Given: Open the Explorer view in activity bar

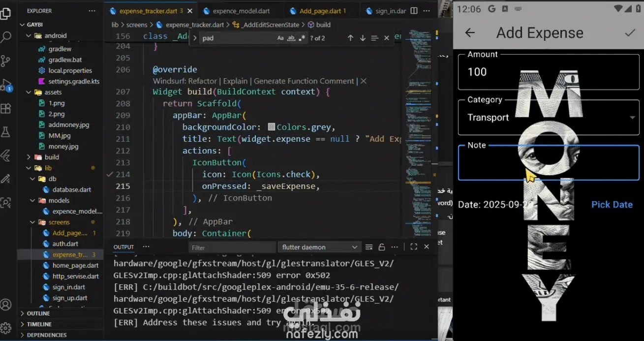Looking at the screenshot, I should [x=6, y=13].
